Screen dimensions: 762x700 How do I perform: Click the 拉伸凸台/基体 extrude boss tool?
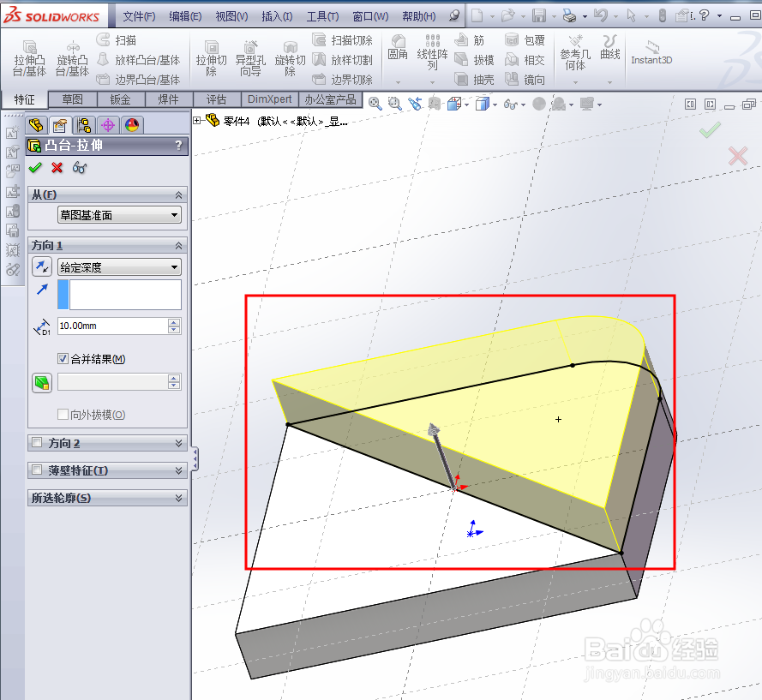[30, 59]
